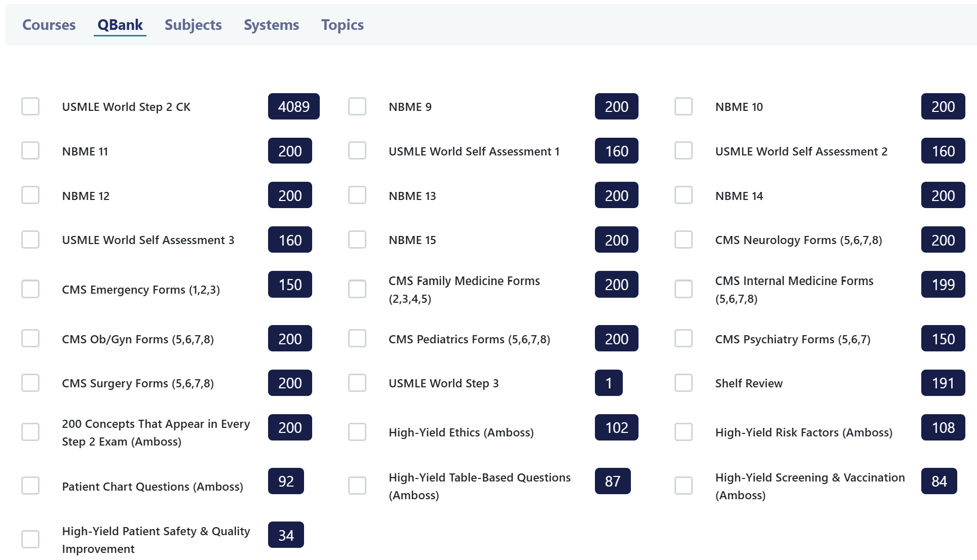Image resolution: width=977 pixels, height=560 pixels.
Task: Click the 199 badge for Internal Medicine Forms
Action: click(943, 285)
